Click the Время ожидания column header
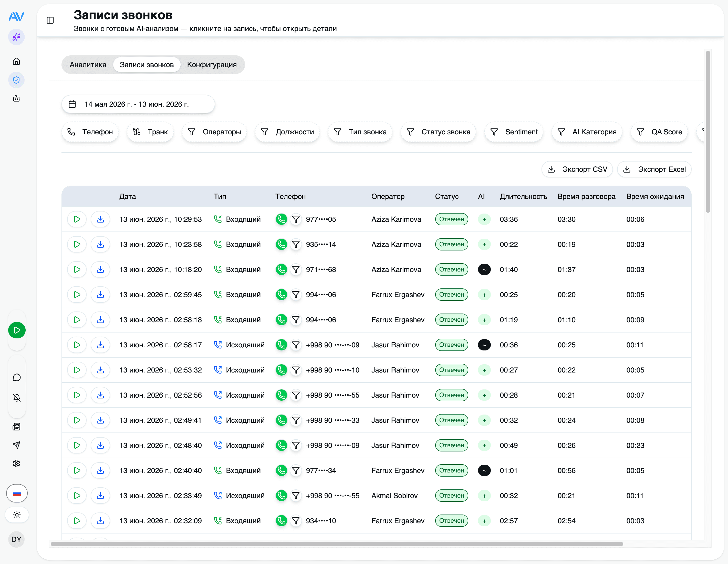 click(655, 197)
